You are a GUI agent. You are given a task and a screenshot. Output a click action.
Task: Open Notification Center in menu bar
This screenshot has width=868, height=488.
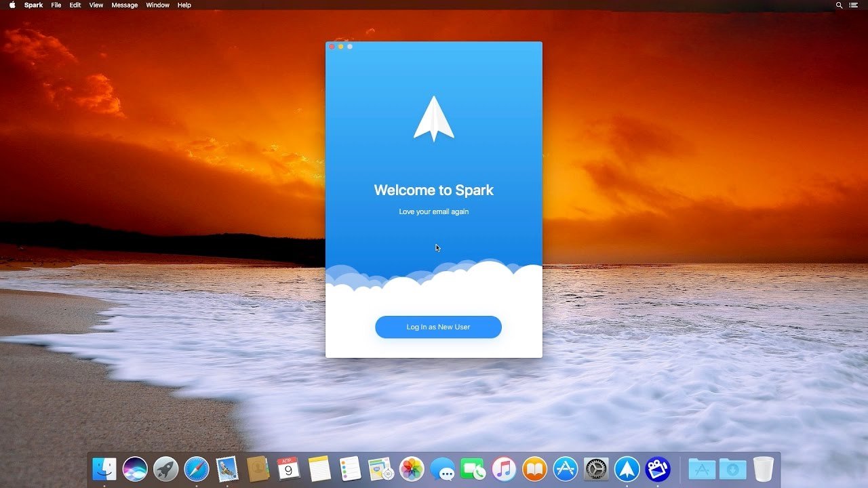tap(853, 5)
